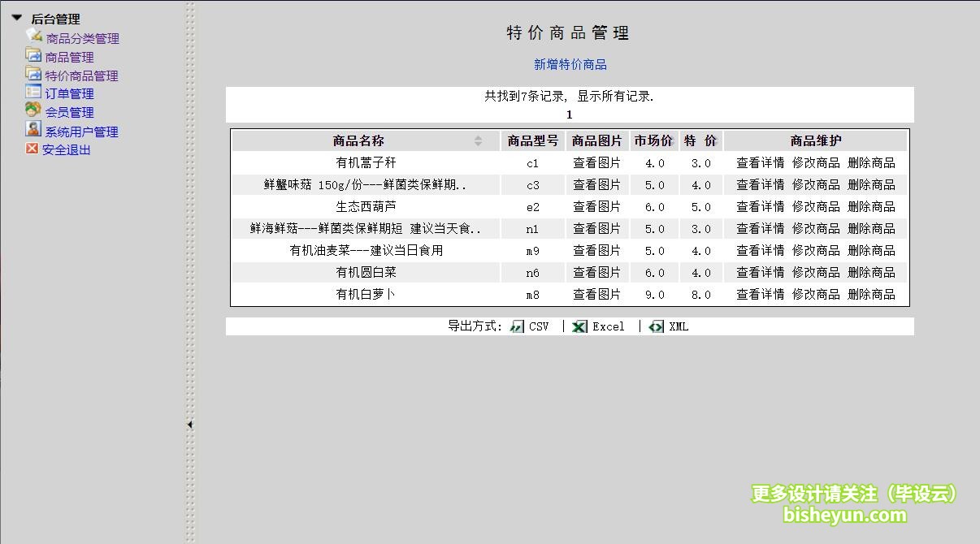Click 查看图片 for 有机蒿子秆
The image size is (980, 544).
pyautogui.click(x=597, y=162)
